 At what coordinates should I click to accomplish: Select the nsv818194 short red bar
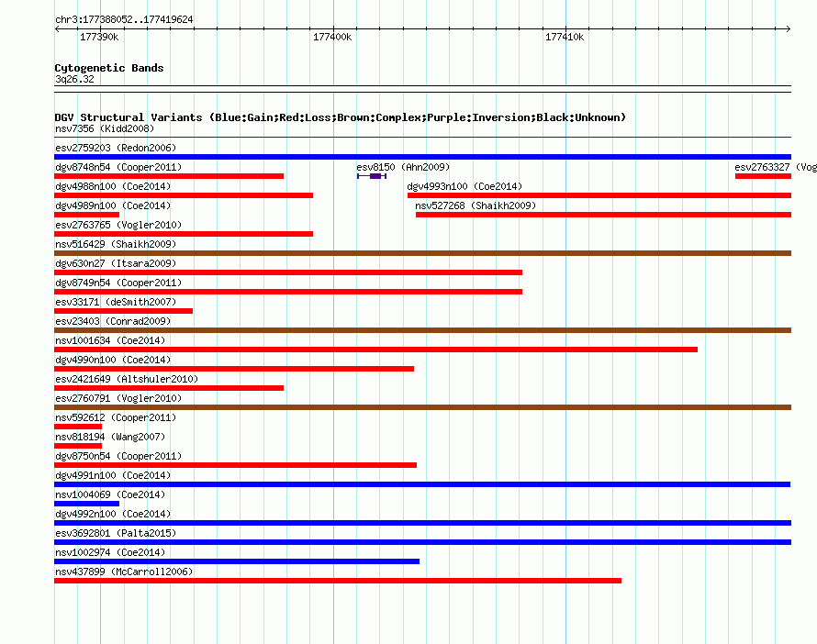[x=78, y=446]
